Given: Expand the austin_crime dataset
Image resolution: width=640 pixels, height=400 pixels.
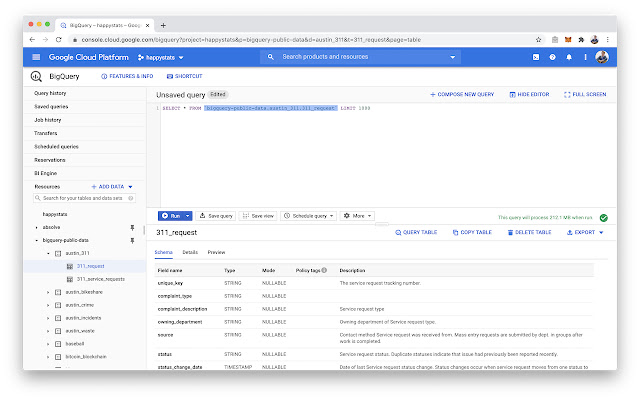Looking at the screenshot, I should tap(48, 305).
